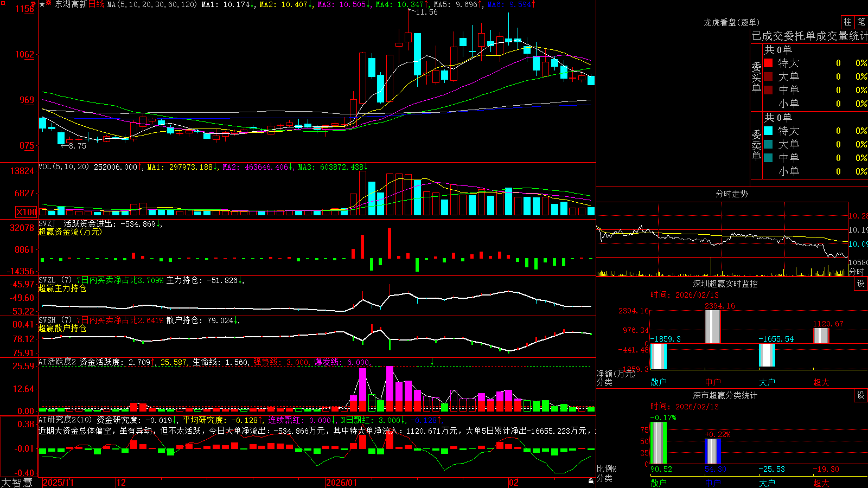The width and height of the screenshot is (868, 488).
Task: Click the 分时走势 panel header
Action: coord(731,194)
